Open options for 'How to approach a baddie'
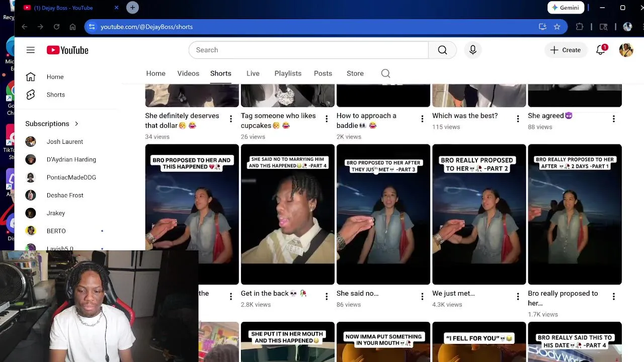 pyautogui.click(x=422, y=119)
